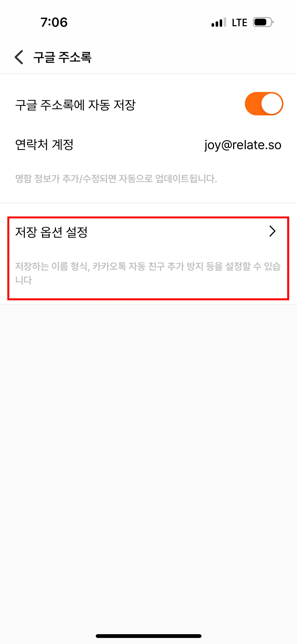Viewport: 297px width, 644px height.
Task: Tap the LTE network indicator
Action: pos(239,22)
